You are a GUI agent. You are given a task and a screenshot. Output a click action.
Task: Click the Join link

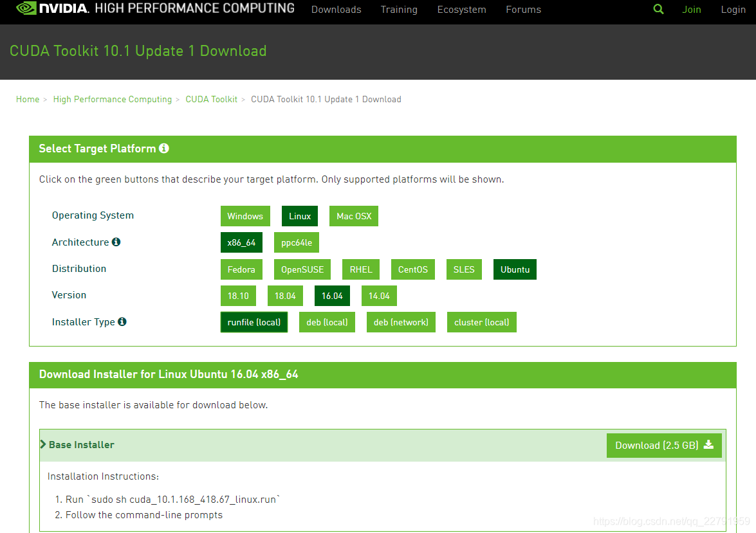coord(692,10)
